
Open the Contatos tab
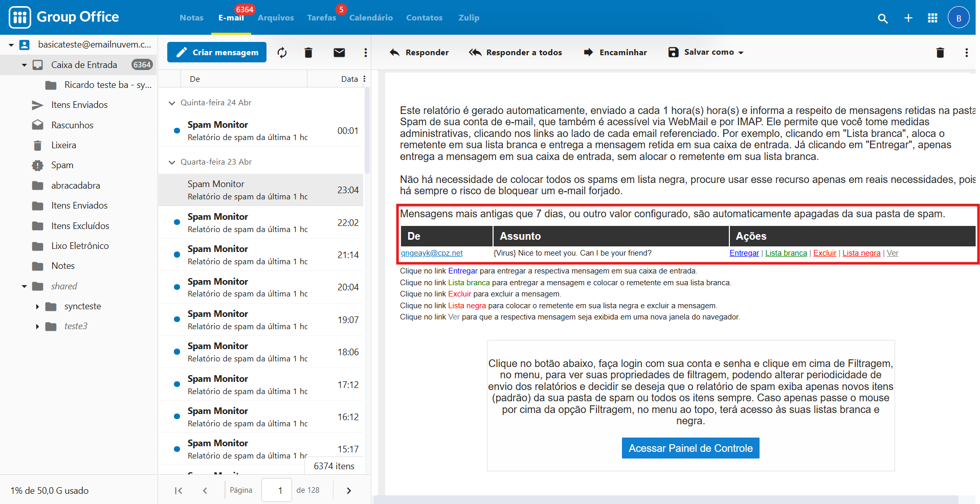point(424,18)
